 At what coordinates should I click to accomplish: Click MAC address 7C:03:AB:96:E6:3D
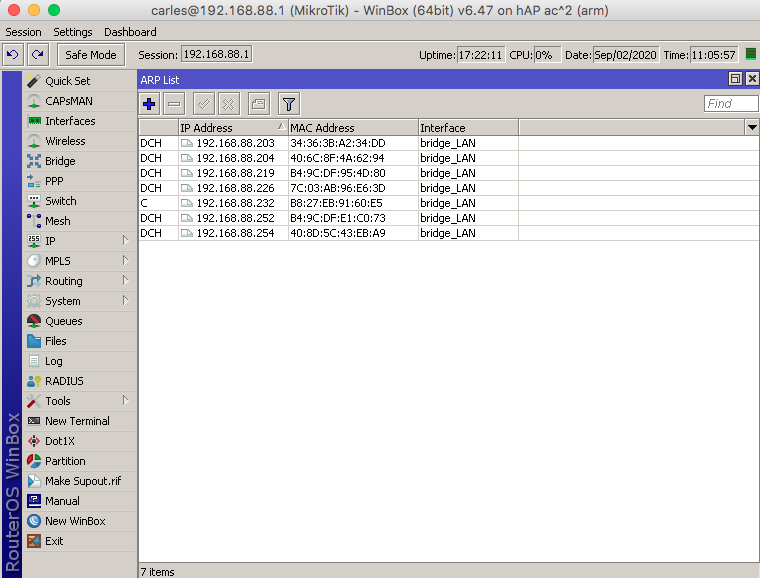[338, 188]
